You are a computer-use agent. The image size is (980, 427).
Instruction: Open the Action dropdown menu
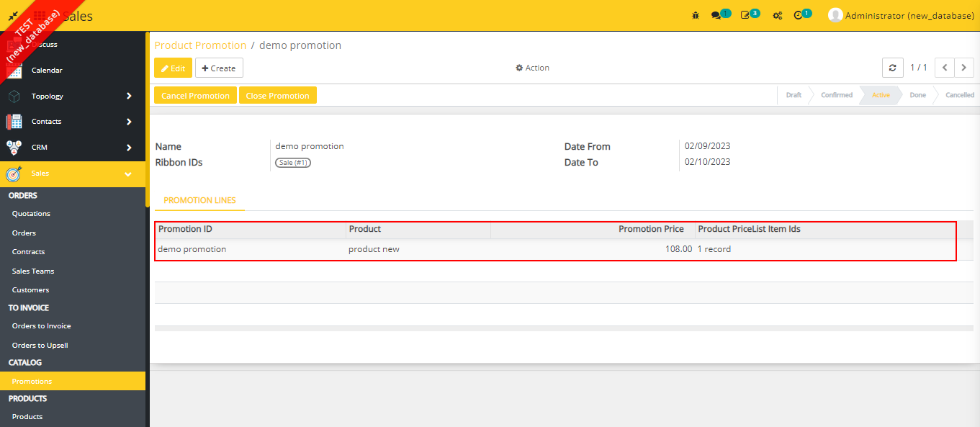coord(532,68)
